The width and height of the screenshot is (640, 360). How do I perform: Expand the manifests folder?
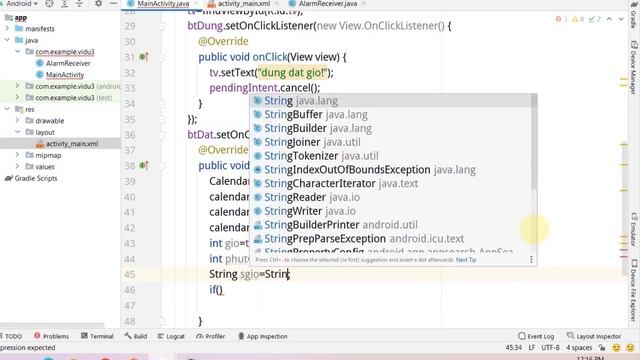click(x=7, y=29)
